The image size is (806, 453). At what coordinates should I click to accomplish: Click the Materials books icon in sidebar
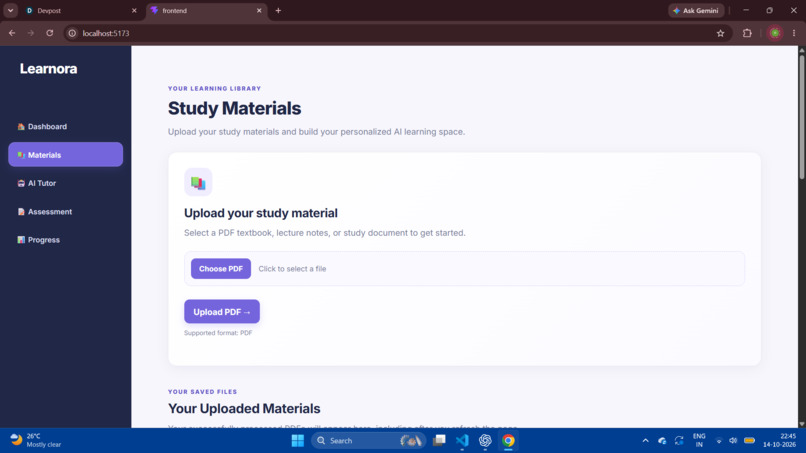21,155
